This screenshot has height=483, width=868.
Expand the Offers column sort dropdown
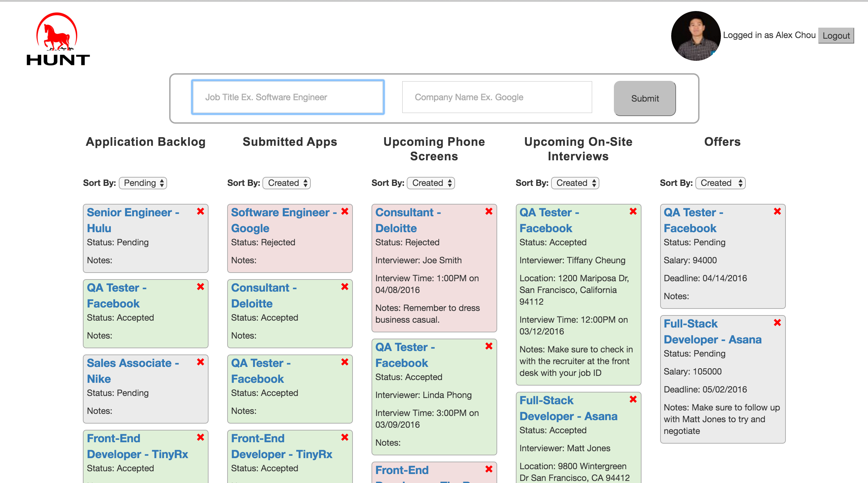tap(720, 183)
